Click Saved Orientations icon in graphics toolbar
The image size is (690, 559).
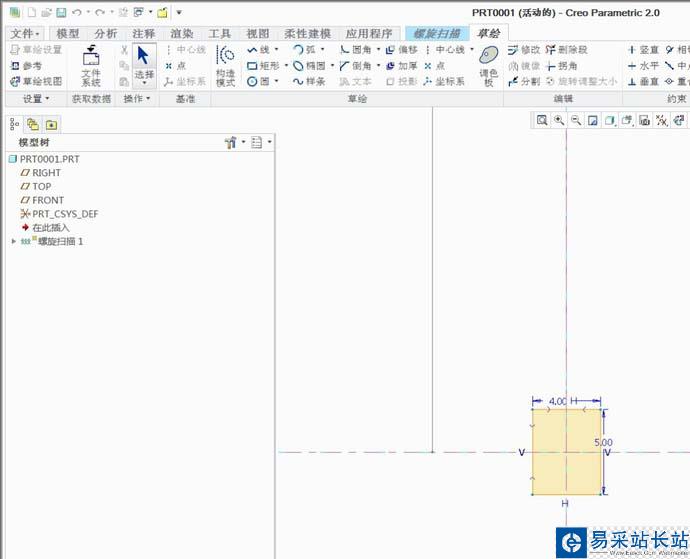(627, 120)
